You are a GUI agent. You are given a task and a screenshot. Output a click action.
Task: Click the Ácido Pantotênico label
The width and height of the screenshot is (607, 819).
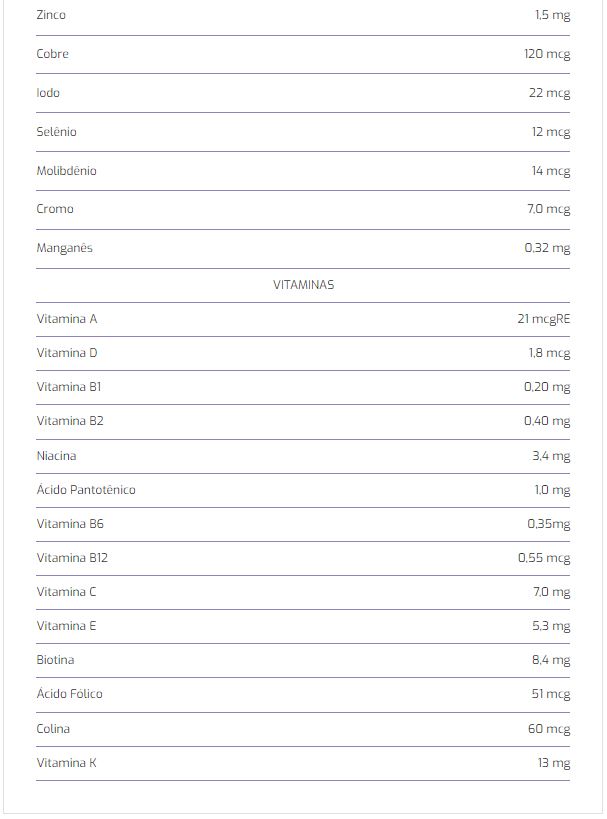point(86,490)
